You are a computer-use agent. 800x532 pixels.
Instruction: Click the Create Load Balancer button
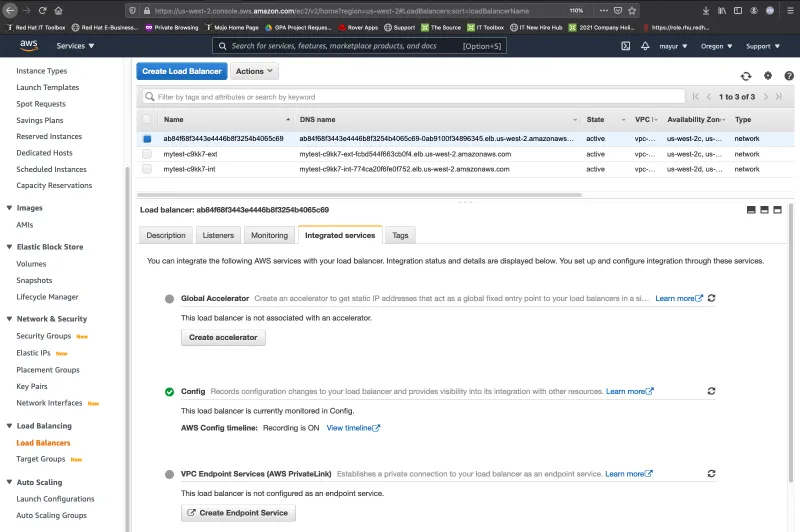[x=182, y=72]
